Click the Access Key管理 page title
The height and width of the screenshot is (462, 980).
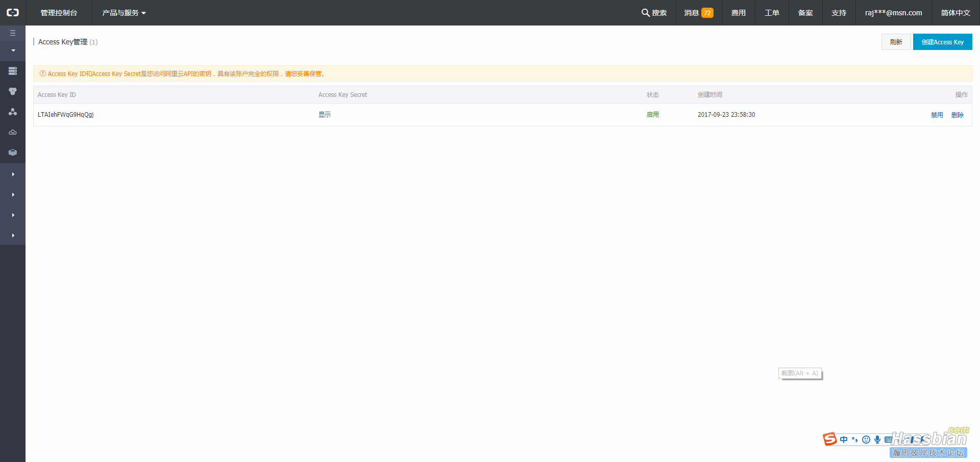point(63,42)
